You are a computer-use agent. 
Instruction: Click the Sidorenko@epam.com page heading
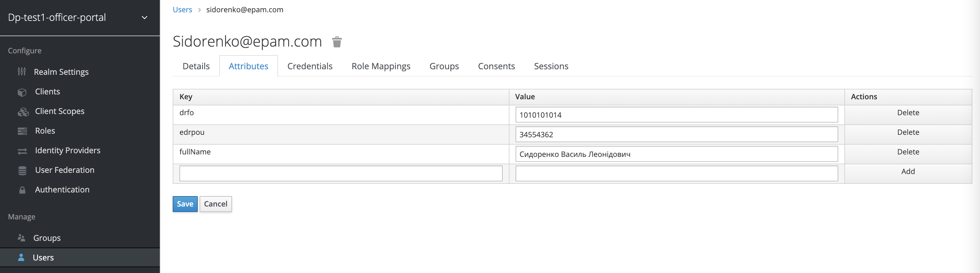[x=247, y=41]
